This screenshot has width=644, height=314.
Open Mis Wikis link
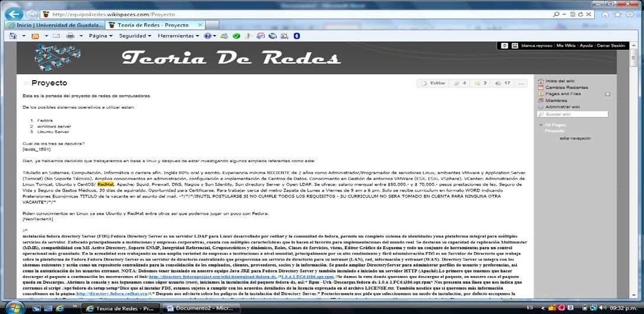(x=566, y=46)
